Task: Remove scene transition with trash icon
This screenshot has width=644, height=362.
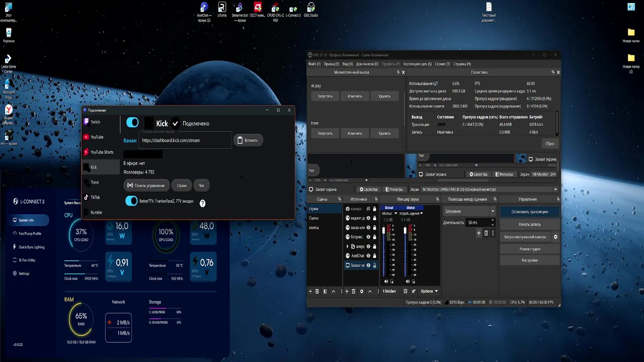Action: click(486, 233)
